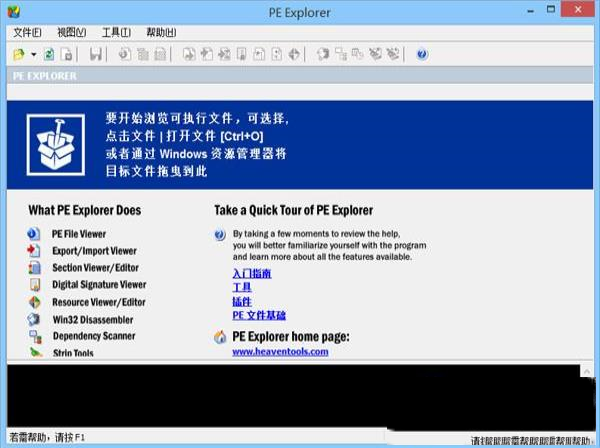The width and height of the screenshot is (600, 448).
Task: Click the second-to-last tool icon before Help
Action: point(375,54)
